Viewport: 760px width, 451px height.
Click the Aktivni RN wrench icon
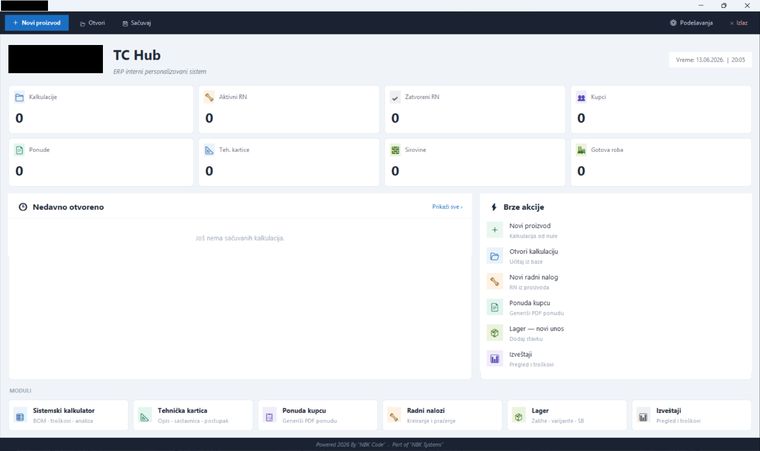(209, 97)
